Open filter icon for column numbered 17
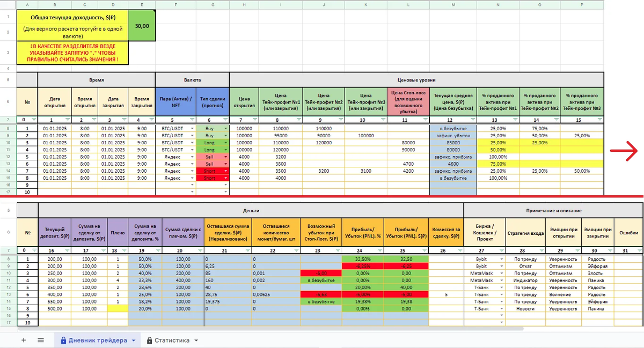This screenshot has width=644, height=348. coord(103,250)
